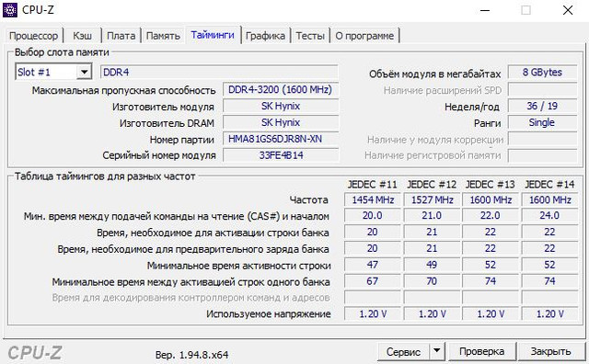Open the Графика tab
This screenshot has width=589, height=364.
pos(265,36)
